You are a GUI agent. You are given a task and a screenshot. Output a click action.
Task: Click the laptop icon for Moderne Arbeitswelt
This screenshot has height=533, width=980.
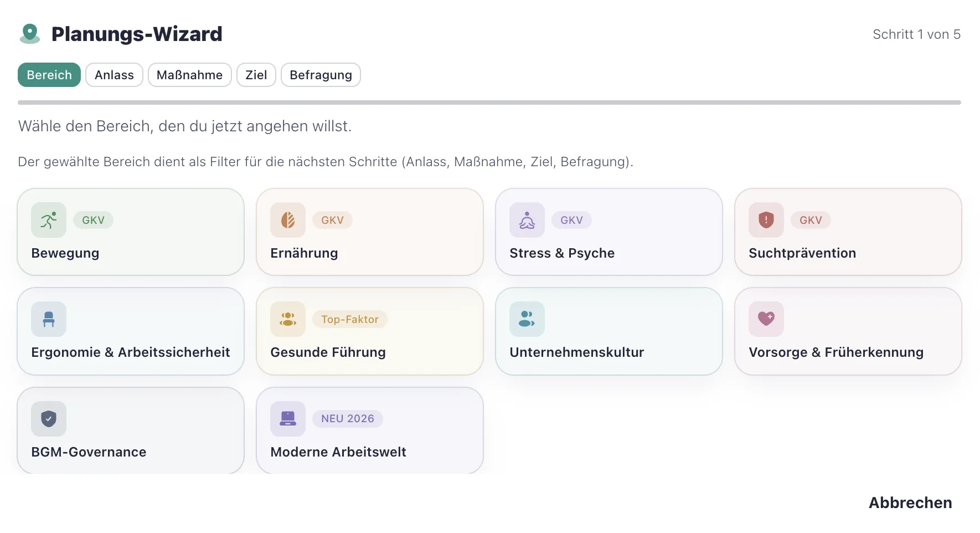[x=288, y=419]
